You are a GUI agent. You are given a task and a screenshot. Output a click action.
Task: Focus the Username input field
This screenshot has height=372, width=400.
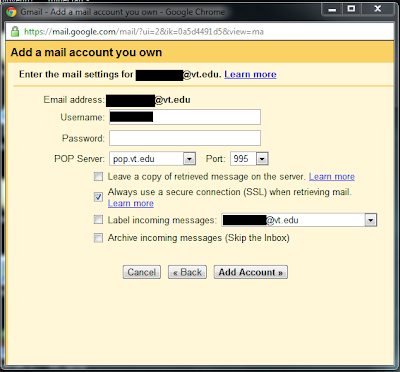pyautogui.click(x=185, y=117)
